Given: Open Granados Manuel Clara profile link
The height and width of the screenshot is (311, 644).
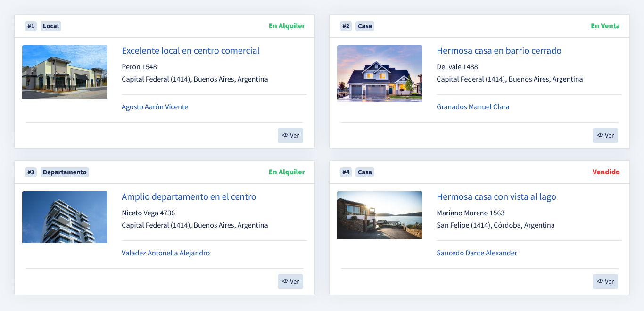Looking at the screenshot, I should [x=473, y=107].
